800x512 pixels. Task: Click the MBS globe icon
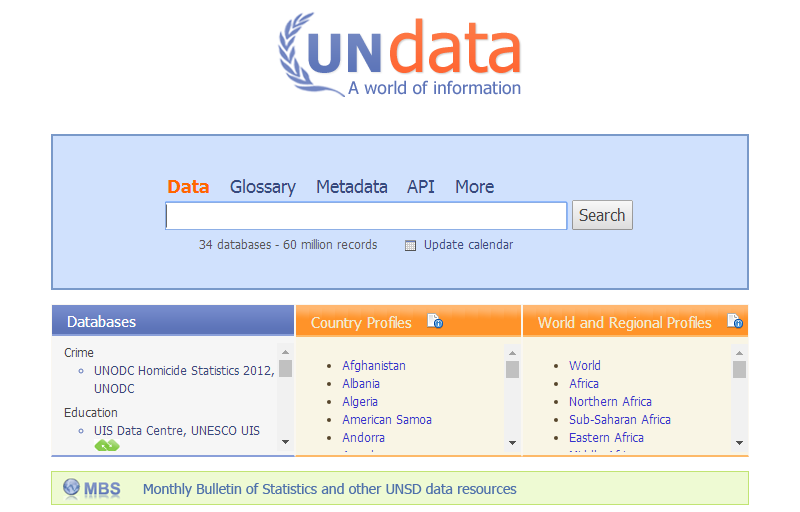71,488
